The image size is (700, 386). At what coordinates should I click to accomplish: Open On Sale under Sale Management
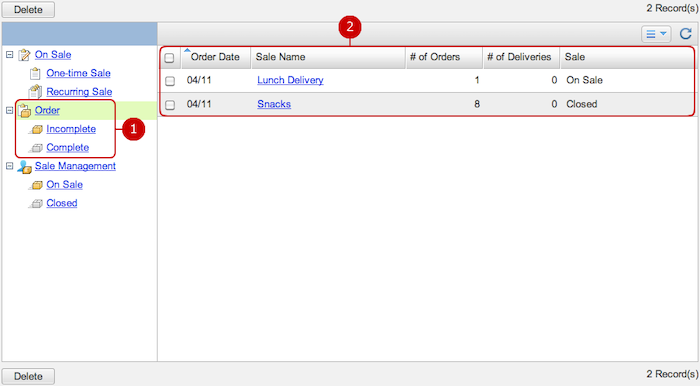64,184
